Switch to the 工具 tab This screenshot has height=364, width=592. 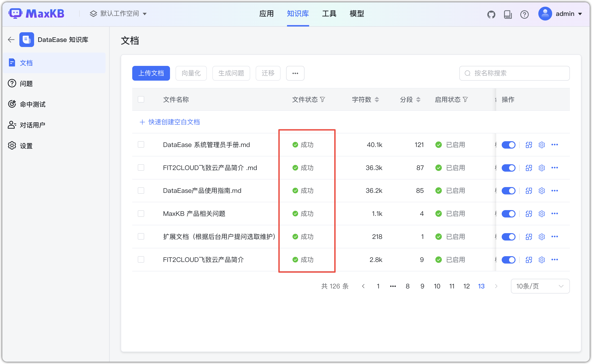pos(329,14)
